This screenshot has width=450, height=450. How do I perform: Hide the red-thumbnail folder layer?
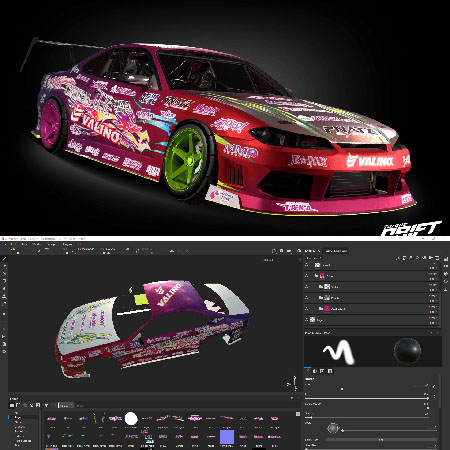tap(307, 276)
